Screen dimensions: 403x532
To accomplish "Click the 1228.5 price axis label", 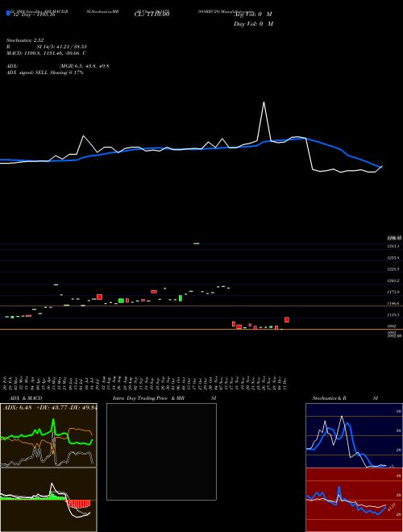I will point(393,269).
